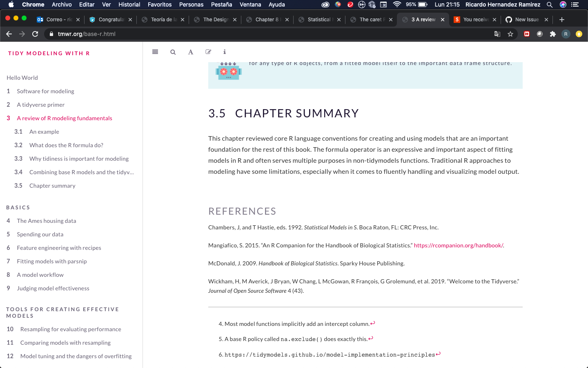Open the Wi-Fi status menu

(397, 4)
